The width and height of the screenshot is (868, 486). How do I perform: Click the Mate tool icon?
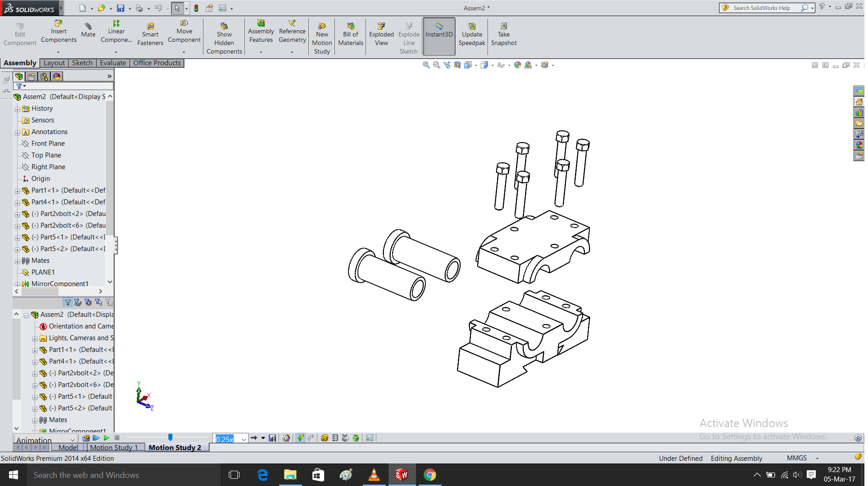click(x=88, y=27)
